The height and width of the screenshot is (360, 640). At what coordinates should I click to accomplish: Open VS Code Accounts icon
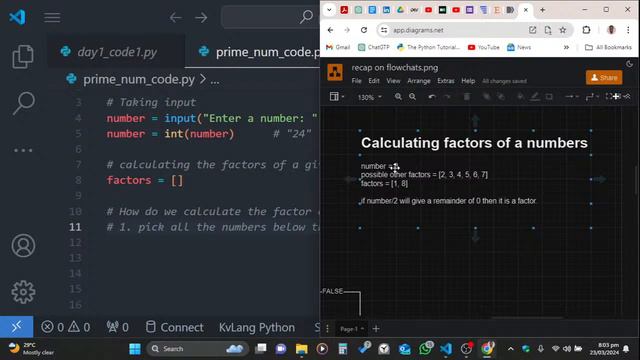23,245
